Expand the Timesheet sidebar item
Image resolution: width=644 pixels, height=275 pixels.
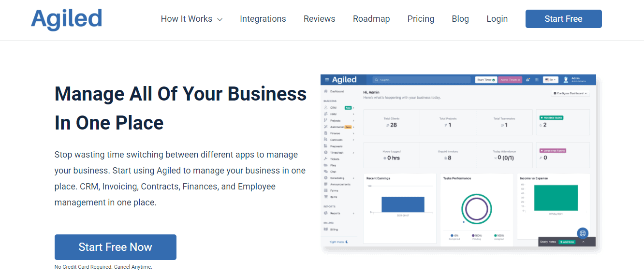338,153
